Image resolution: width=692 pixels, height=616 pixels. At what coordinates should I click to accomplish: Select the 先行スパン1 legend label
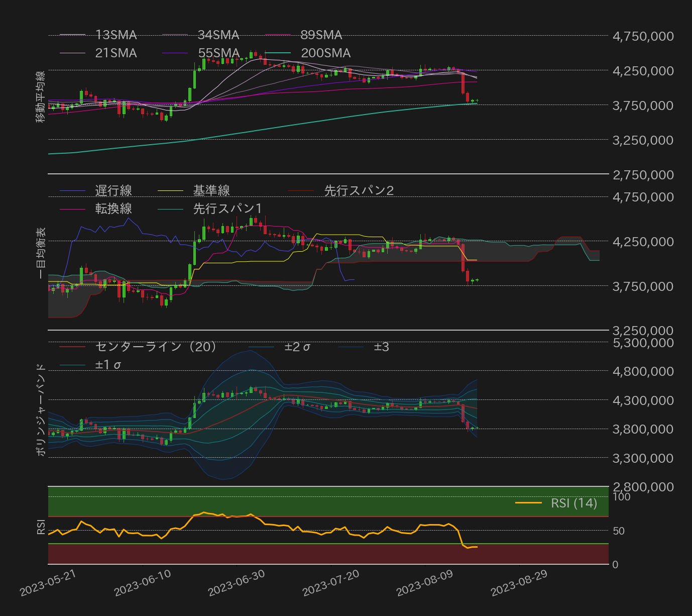[x=227, y=209]
